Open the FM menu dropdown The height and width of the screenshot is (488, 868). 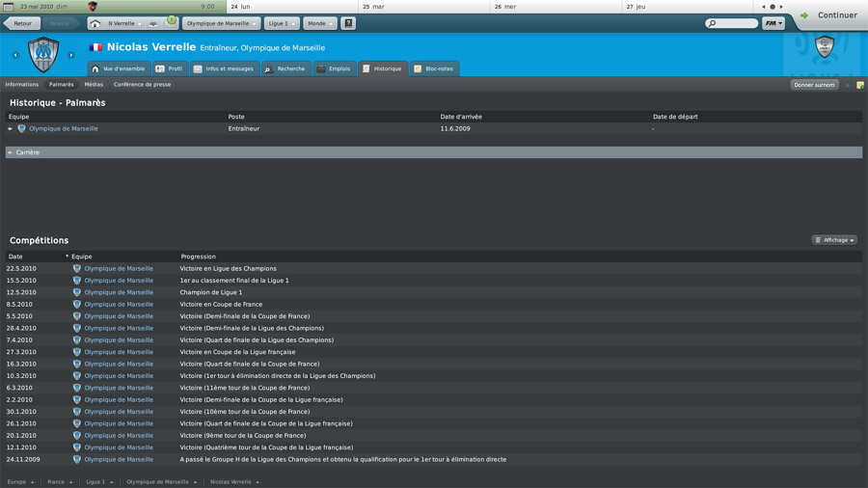(x=773, y=23)
